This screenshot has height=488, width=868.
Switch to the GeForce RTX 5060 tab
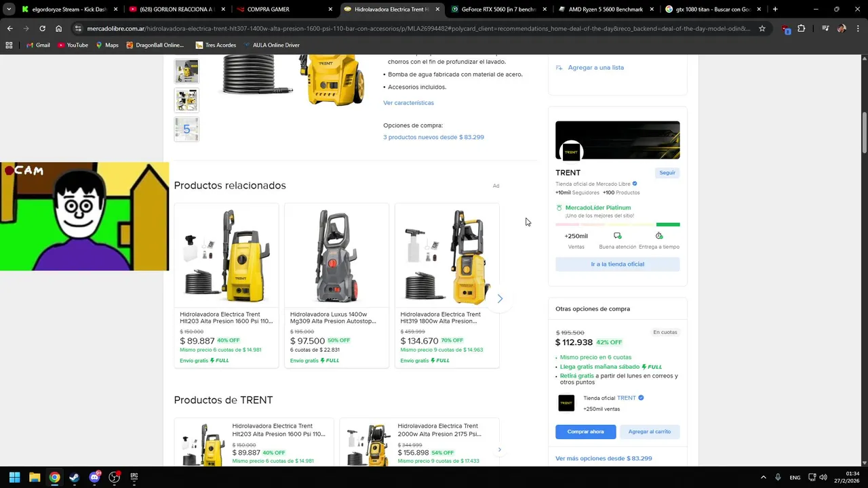click(x=498, y=9)
